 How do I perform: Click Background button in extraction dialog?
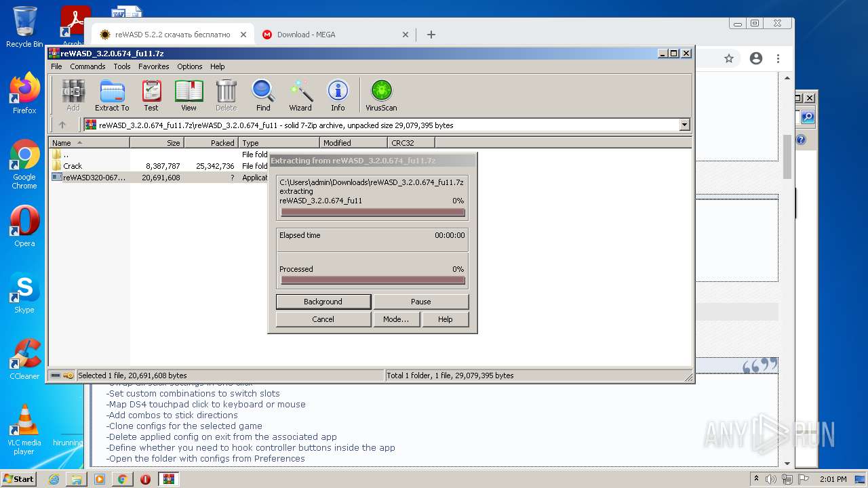tap(323, 302)
